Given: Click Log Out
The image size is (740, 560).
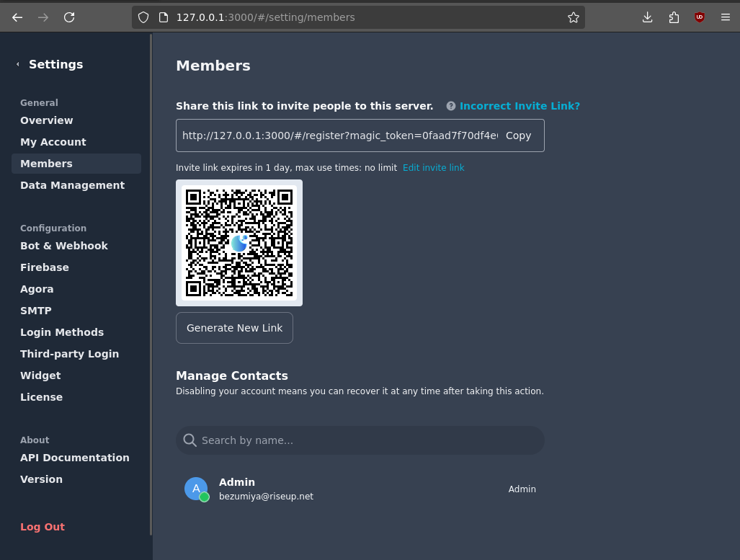Looking at the screenshot, I should (x=43, y=527).
